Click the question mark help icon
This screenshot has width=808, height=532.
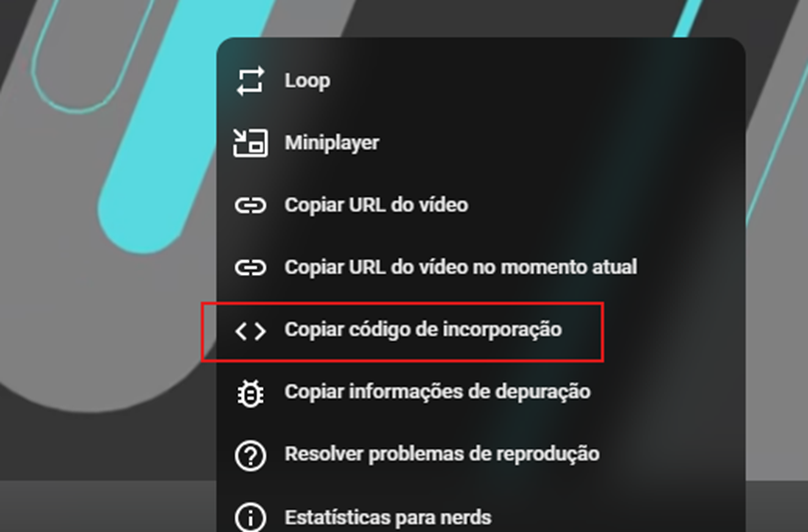coord(250,455)
